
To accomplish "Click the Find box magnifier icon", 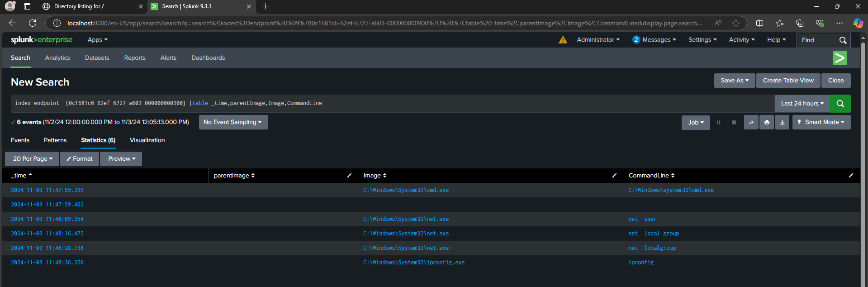I will tap(843, 40).
